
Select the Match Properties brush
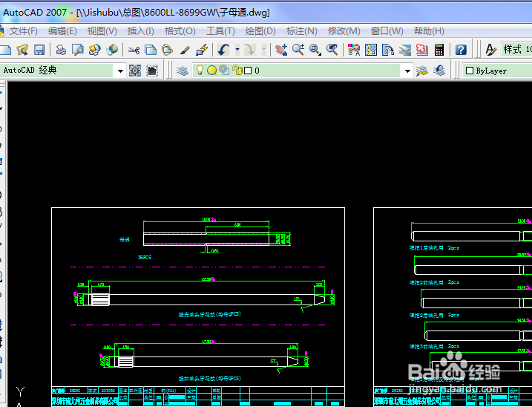[185, 50]
